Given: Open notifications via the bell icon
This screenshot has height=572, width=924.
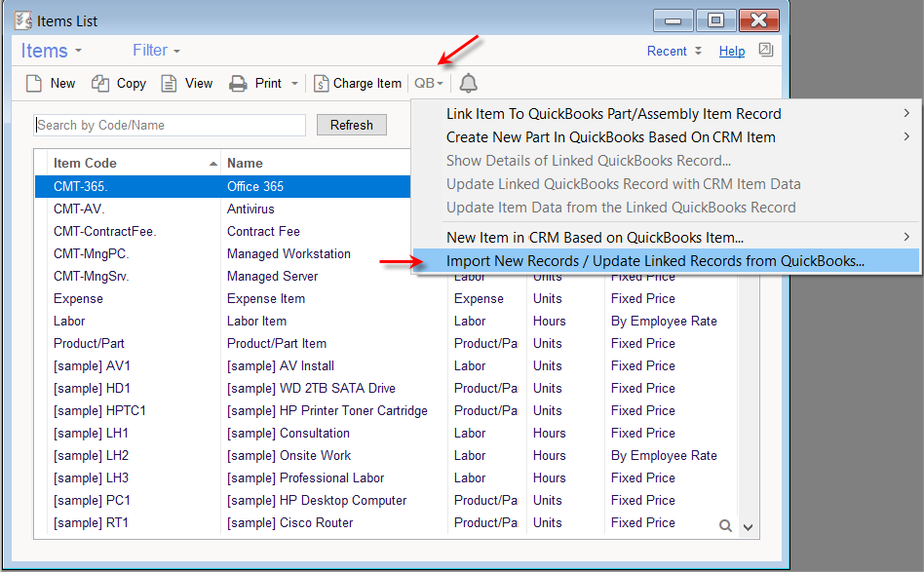Looking at the screenshot, I should coord(467,83).
